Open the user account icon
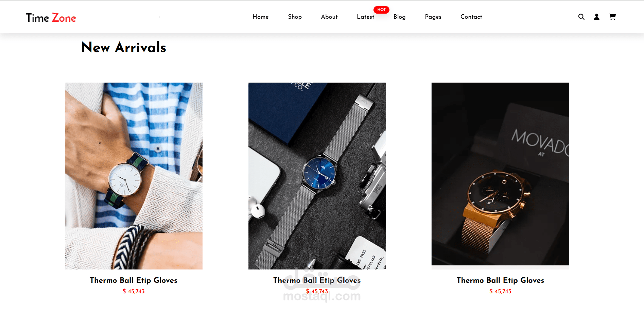This screenshot has height=309, width=644. click(x=596, y=17)
